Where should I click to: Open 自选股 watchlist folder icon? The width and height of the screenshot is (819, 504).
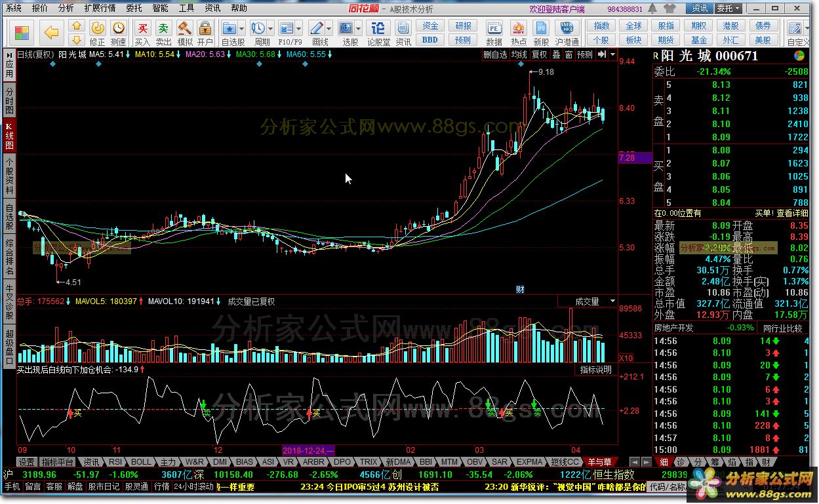[230, 29]
